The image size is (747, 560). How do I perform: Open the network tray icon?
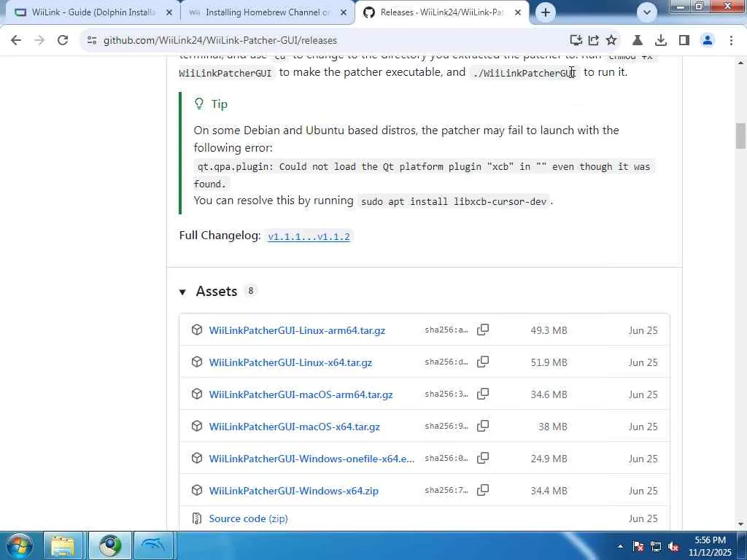click(656, 547)
